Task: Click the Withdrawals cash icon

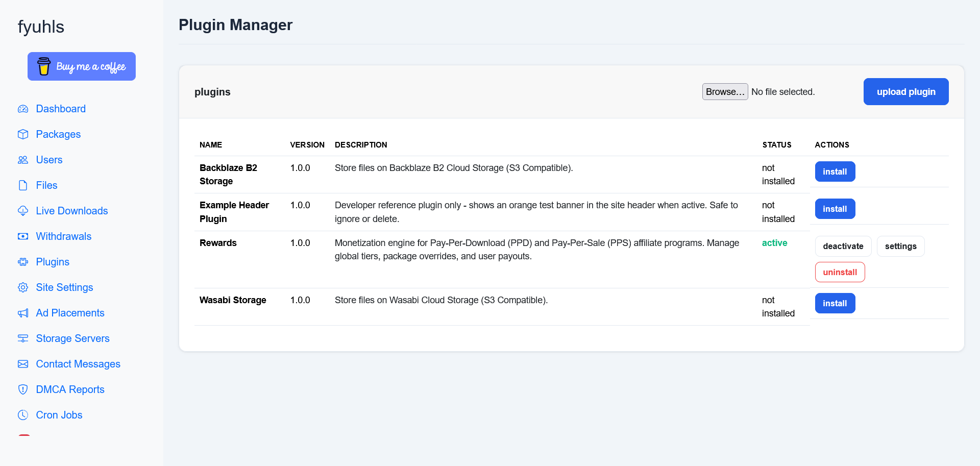Action: tap(23, 236)
